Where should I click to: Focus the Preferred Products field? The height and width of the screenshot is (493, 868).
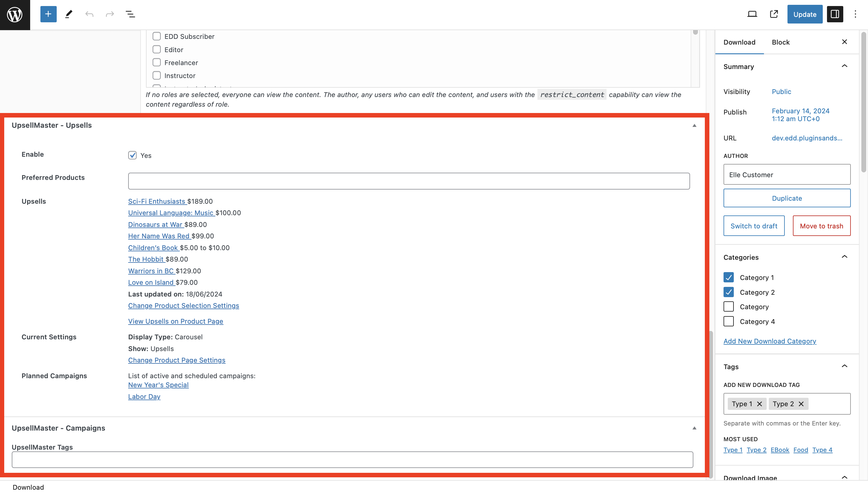(409, 181)
